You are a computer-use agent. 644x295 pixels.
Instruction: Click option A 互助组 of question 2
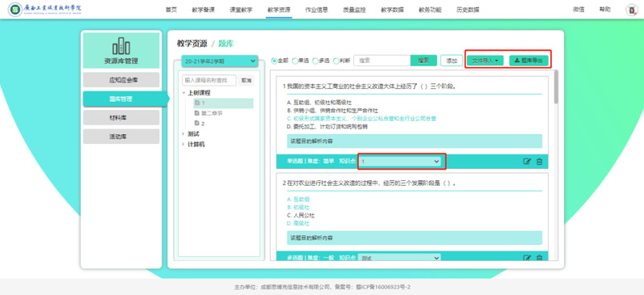[x=298, y=199]
